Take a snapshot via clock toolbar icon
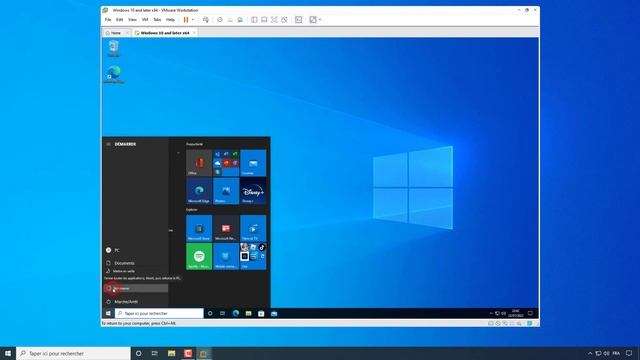The image size is (640, 360). (x=220, y=20)
